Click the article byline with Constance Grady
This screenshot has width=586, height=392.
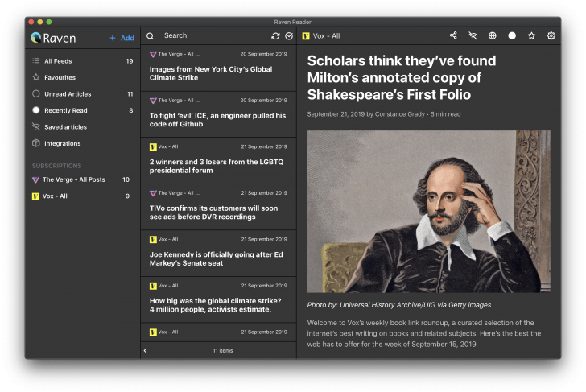click(384, 114)
